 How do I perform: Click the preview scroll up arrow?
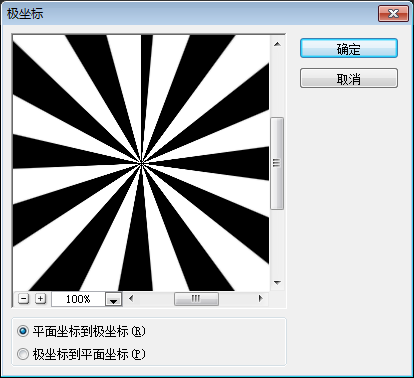coord(277,44)
